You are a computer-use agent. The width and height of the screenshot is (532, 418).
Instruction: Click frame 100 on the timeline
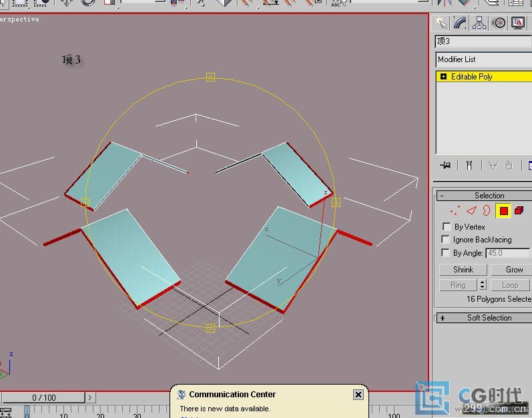click(x=394, y=415)
